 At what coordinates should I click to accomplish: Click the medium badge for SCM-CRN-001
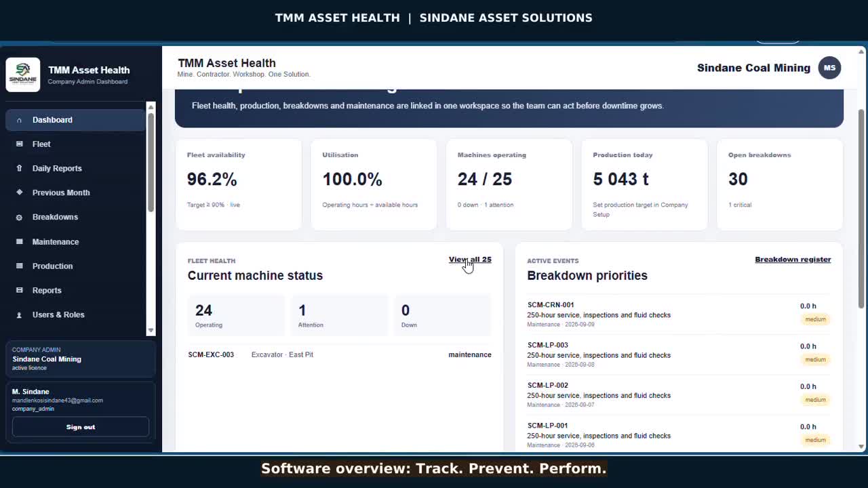[815, 319]
